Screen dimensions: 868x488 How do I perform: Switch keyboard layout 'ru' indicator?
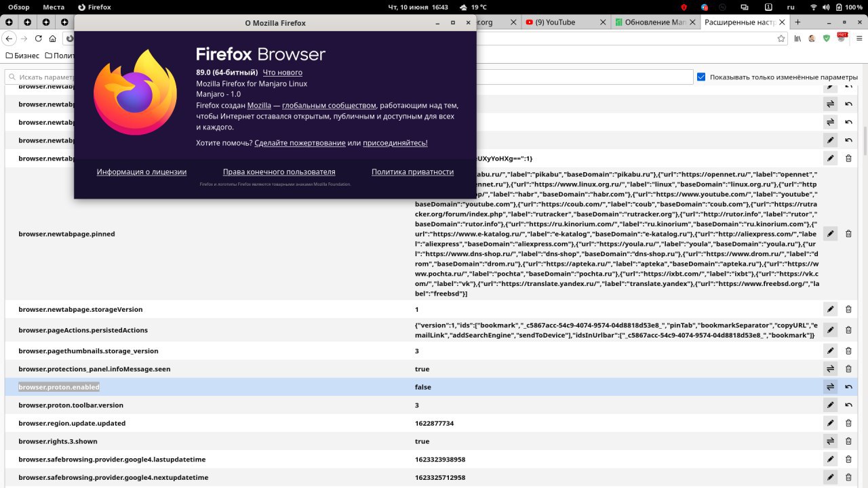click(x=791, y=7)
